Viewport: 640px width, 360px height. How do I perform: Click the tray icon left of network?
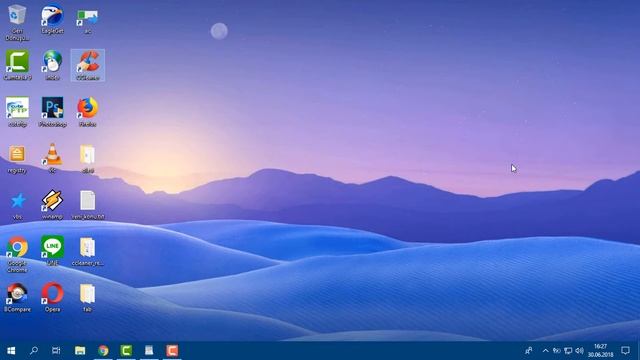pos(556,351)
